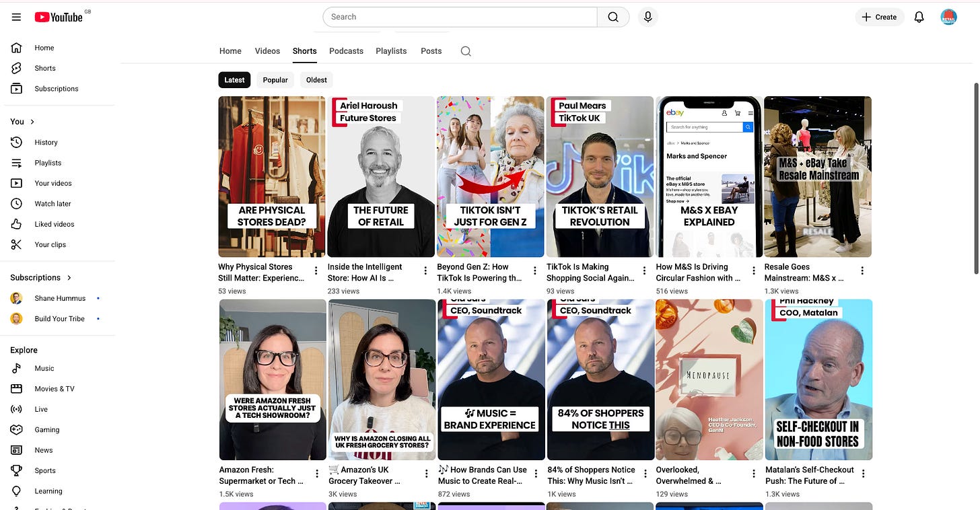Switch to channel Playlists tab

(391, 51)
